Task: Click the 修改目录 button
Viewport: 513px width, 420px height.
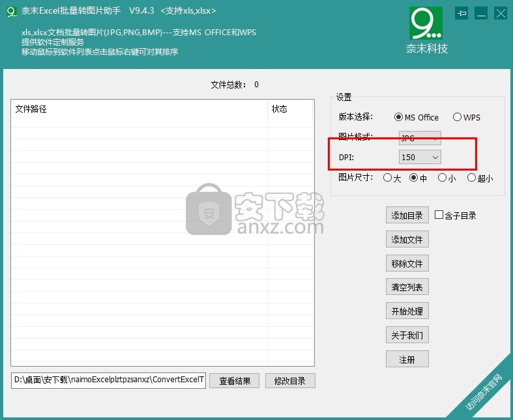Action: point(290,381)
